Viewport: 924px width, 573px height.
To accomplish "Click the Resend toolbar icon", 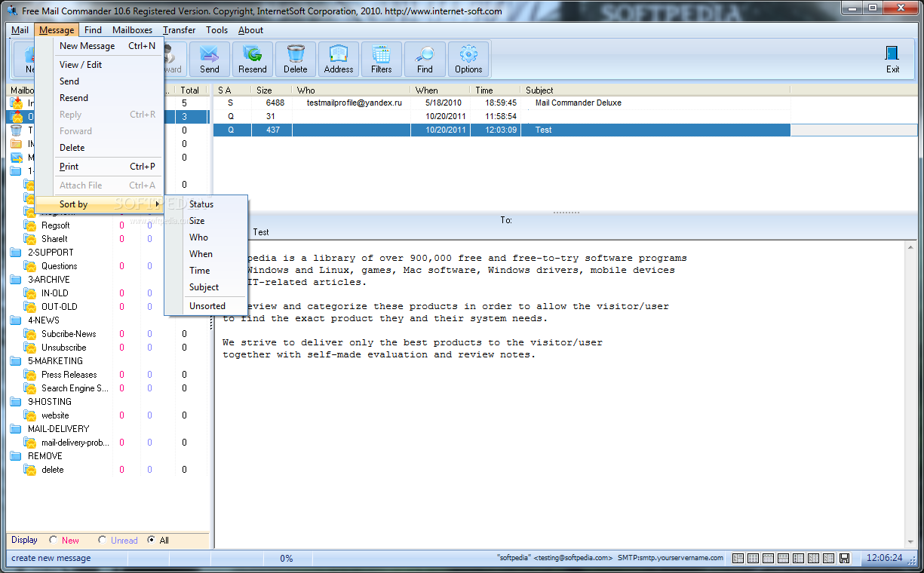I will (252, 59).
